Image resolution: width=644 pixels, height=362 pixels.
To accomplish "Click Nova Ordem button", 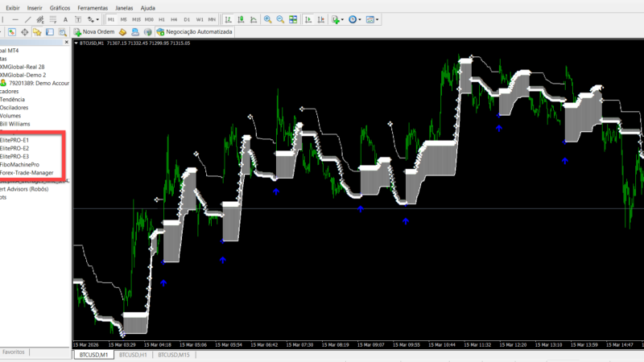I will [94, 32].
